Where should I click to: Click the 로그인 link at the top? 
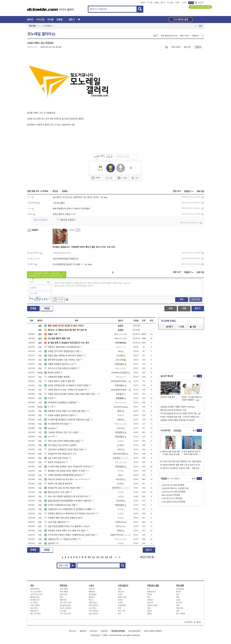pos(191,2)
